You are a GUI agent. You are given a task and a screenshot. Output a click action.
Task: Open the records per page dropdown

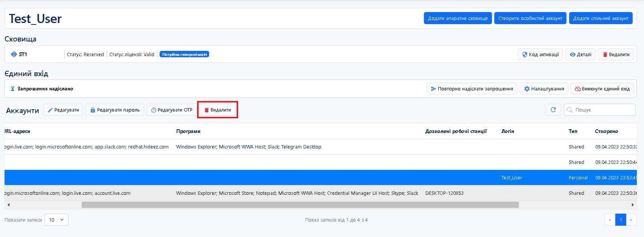pos(56,220)
